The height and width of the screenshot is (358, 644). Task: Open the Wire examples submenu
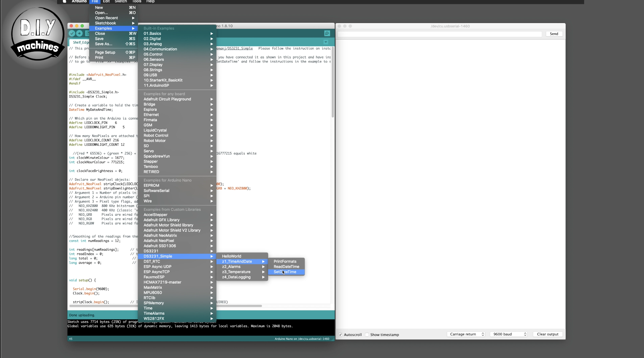coord(177,201)
